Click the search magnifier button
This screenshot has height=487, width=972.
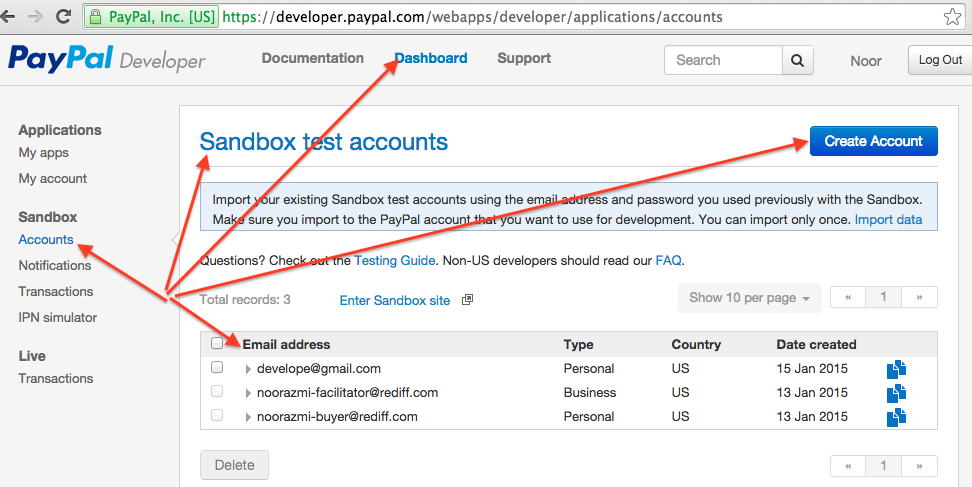pos(797,60)
